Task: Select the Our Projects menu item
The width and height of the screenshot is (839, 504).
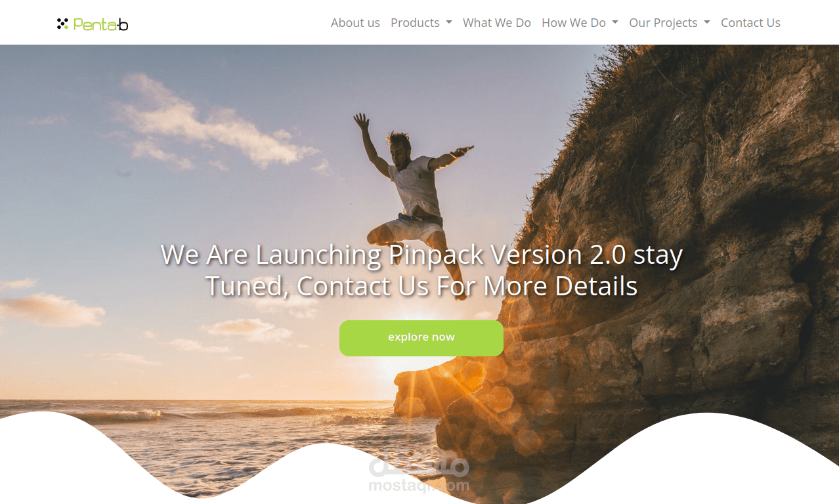Action: [x=663, y=22]
